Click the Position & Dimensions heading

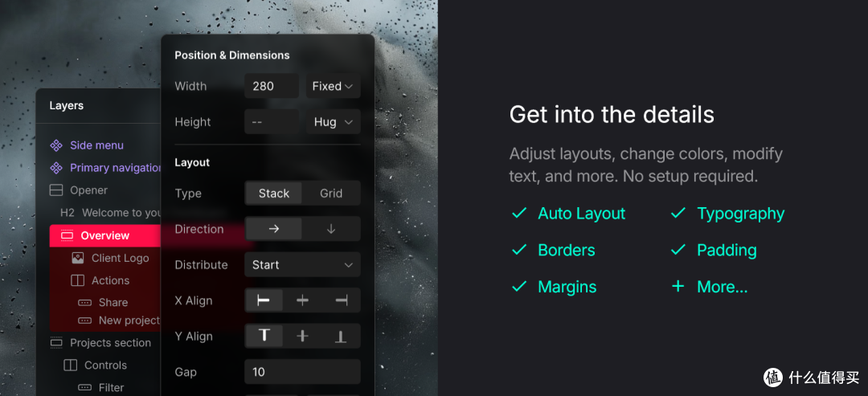coord(232,55)
